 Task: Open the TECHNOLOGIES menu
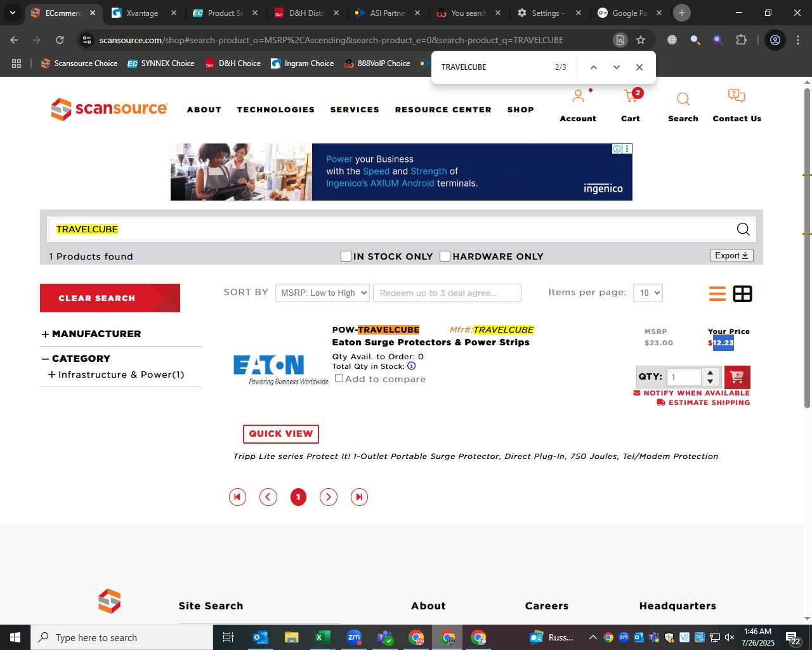(276, 110)
